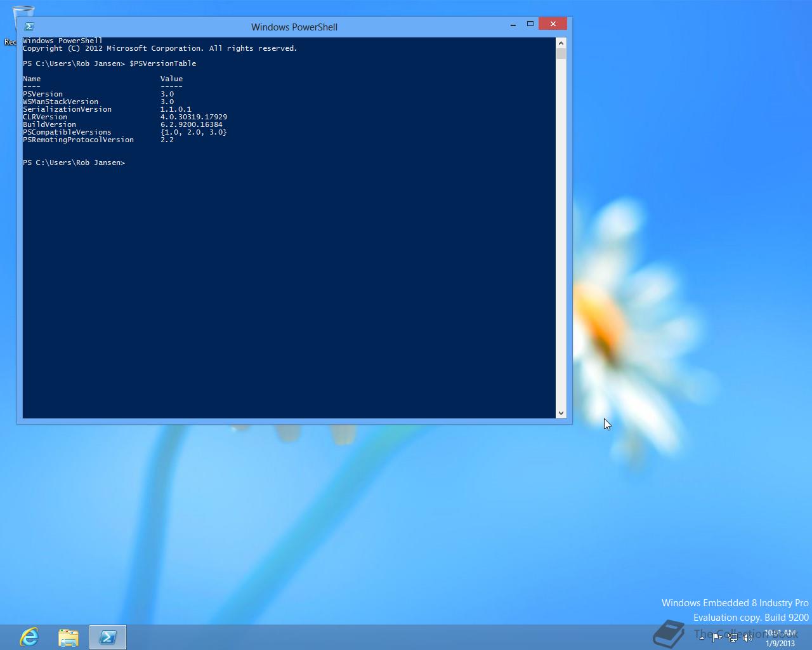Open the clock showing 1/9/2013
Image resolution: width=812 pixels, height=650 pixels.
click(780, 638)
